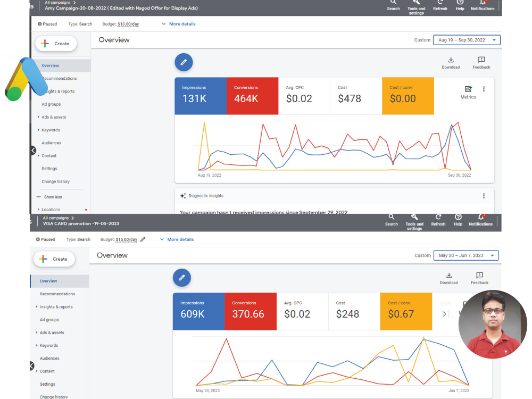Screen dimensions: 532x399
Task: Click the Diagnostic insights sparkle icon
Action: pyautogui.click(x=183, y=196)
